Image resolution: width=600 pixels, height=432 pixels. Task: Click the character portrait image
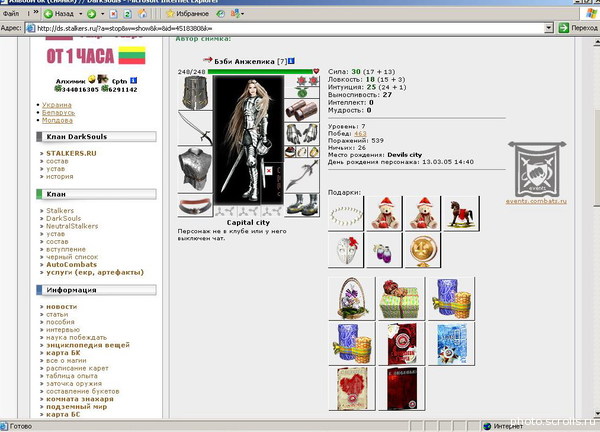[x=249, y=140]
